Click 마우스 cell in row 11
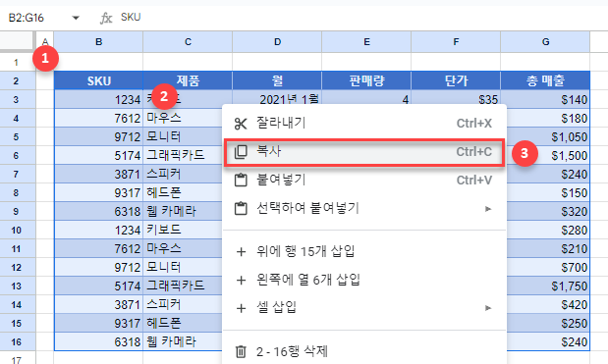This screenshot has width=608, height=364. (183, 248)
